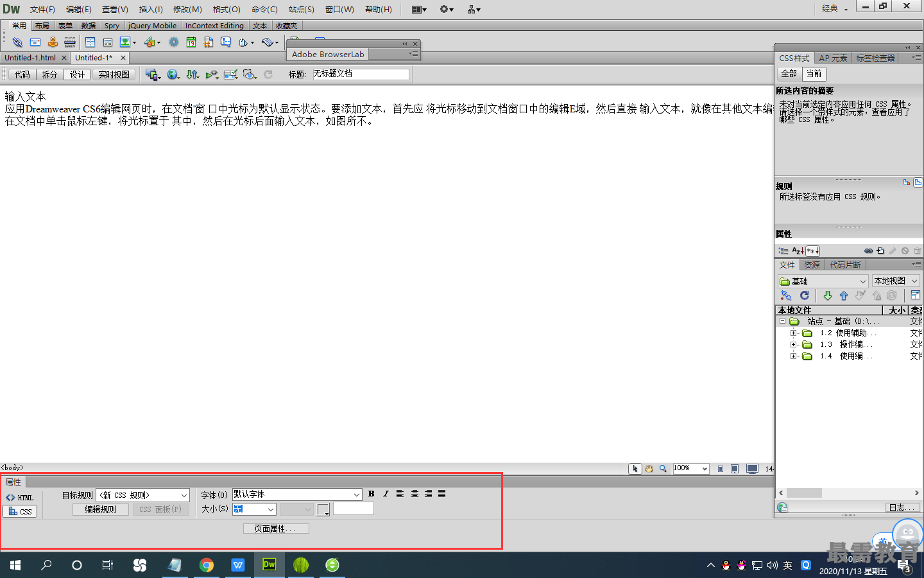Switch to Split view (拆分)

click(x=49, y=74)
